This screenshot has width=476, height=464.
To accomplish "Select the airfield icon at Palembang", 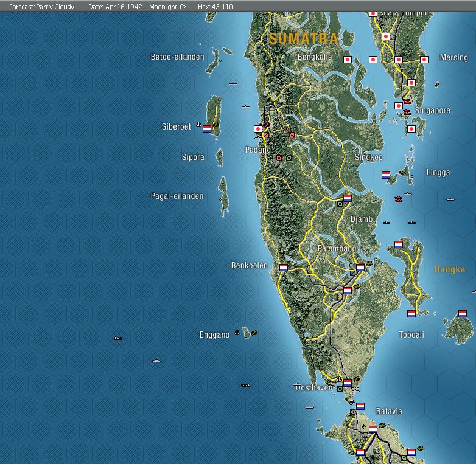I will pos(369,264).
